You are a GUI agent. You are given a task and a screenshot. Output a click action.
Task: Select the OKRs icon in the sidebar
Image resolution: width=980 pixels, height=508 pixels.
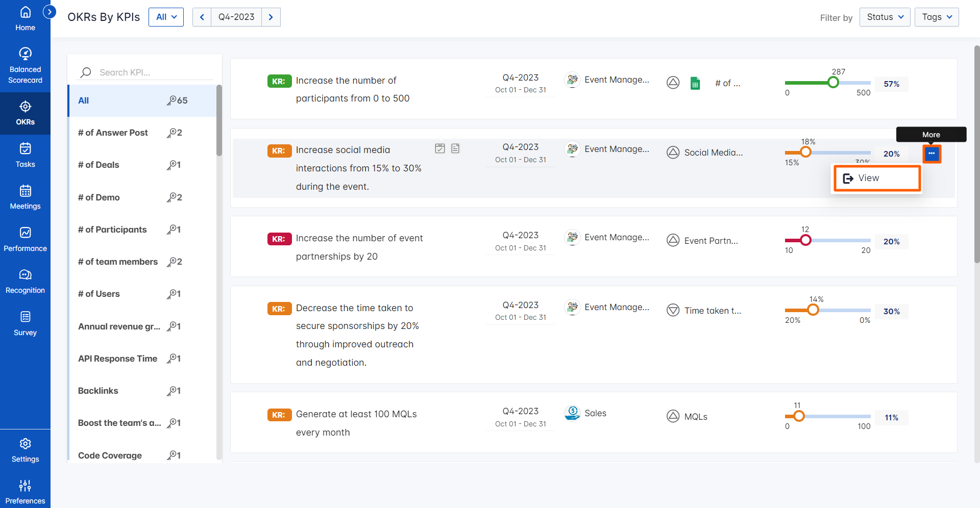25,113
